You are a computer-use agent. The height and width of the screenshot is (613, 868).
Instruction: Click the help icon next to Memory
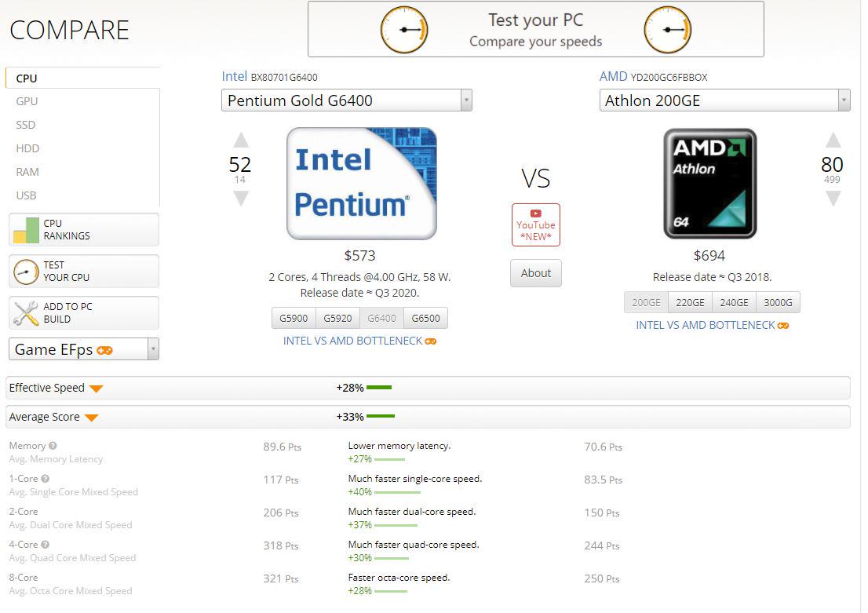[x=53, y=446]
